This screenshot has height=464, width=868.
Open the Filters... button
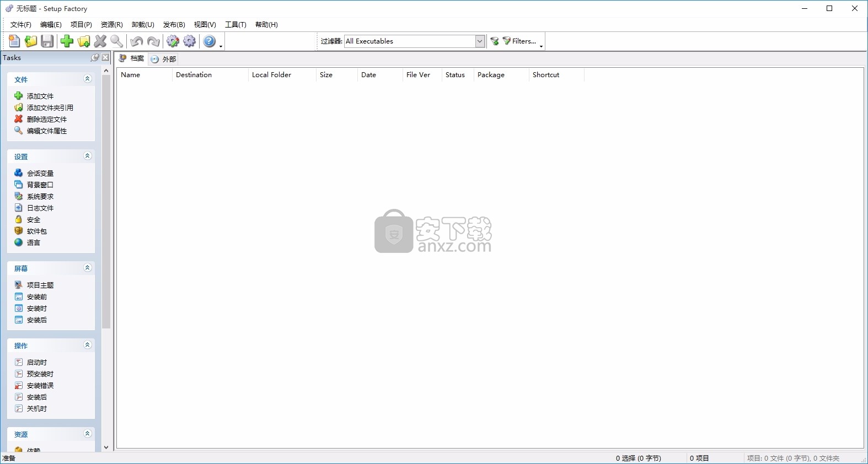519,41
